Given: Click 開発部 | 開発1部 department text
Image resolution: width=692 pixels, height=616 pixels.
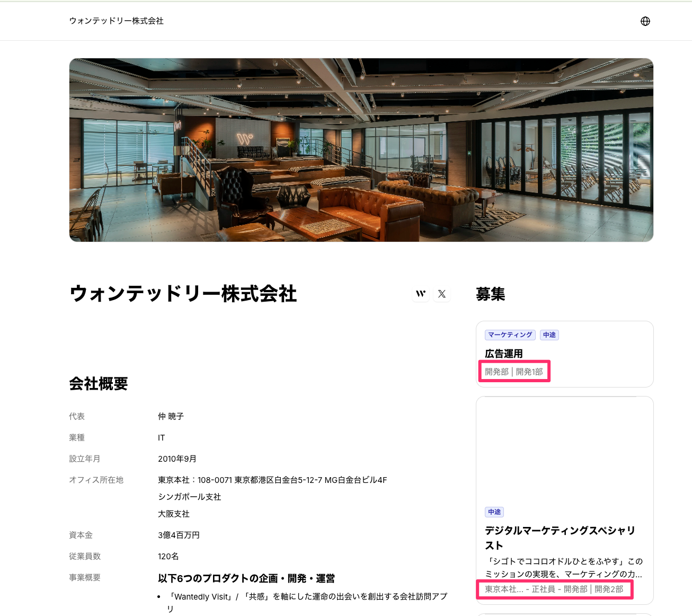Looking at the screenshot, I should (x=513, y=372).
